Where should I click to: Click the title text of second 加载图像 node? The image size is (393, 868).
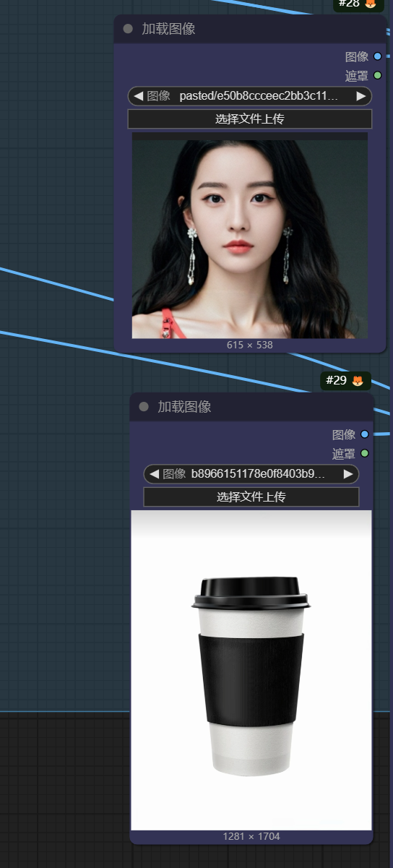(x=185, y=407)
